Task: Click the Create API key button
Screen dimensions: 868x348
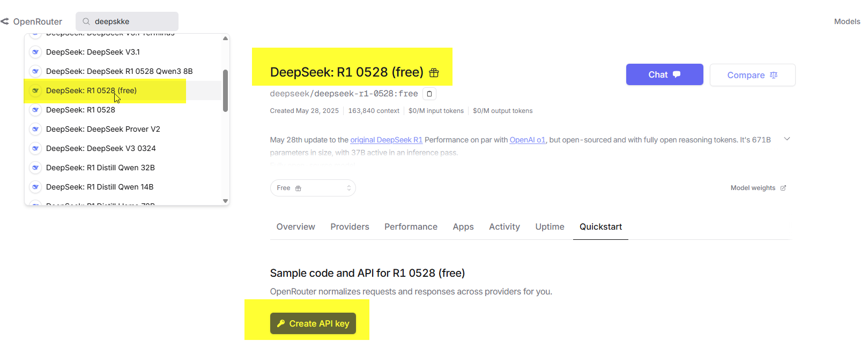Action: (x=313, y=323)
